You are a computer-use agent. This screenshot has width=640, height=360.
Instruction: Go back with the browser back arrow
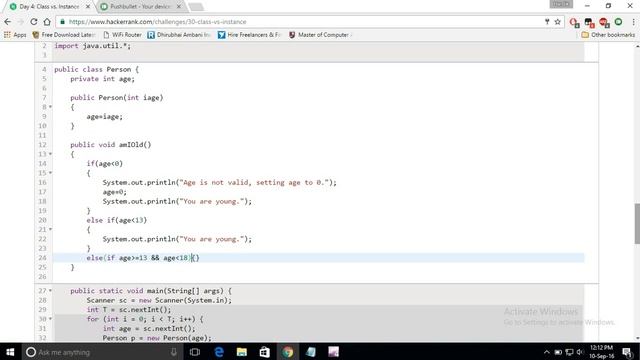tap(7, 22)
